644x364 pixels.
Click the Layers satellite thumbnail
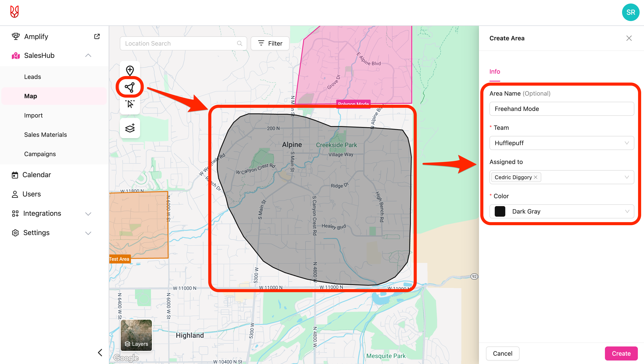tap(136, 335)
